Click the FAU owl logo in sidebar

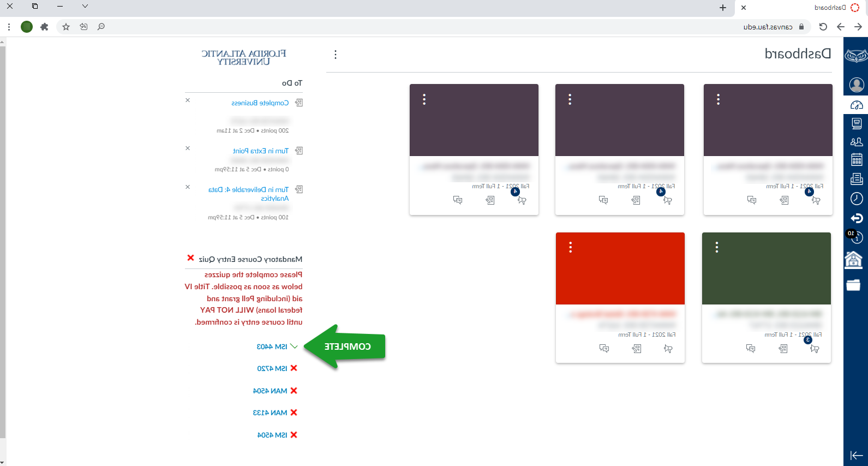[855, 55]
